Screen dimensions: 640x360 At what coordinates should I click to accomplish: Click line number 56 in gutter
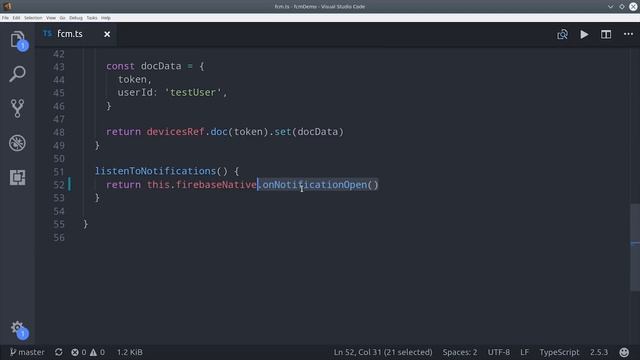click(x=59, y=238)
